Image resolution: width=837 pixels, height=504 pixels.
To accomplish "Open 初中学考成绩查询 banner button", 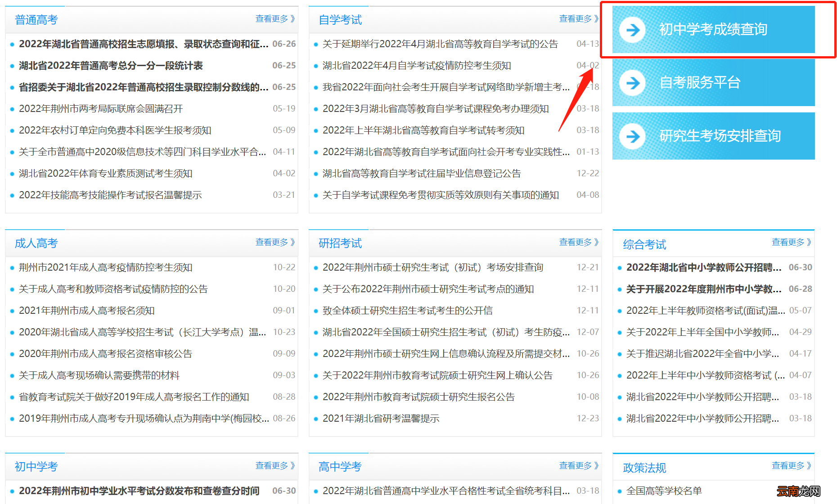I will [713, 30].
